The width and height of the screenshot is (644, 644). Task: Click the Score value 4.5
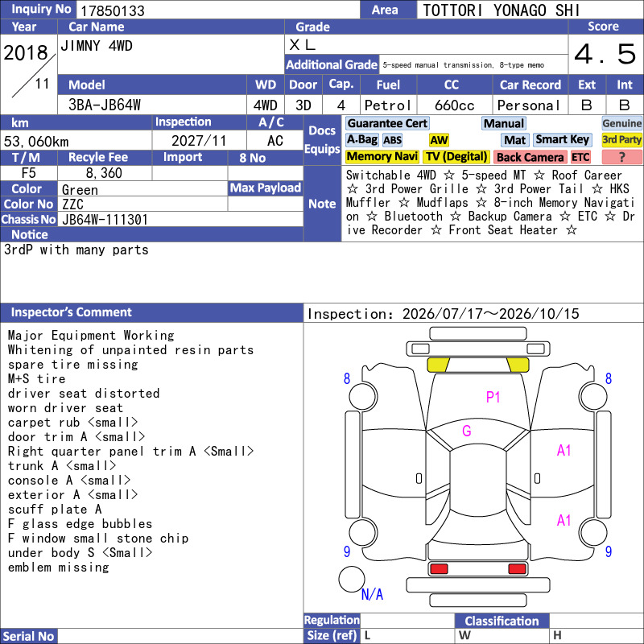point(605,54)
